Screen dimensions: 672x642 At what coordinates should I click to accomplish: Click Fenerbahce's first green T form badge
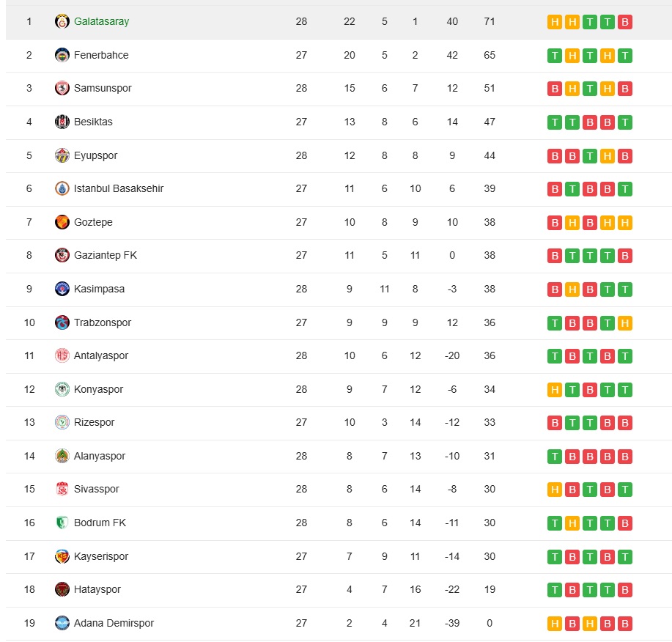pyautogui.click(x=555, y=55)
